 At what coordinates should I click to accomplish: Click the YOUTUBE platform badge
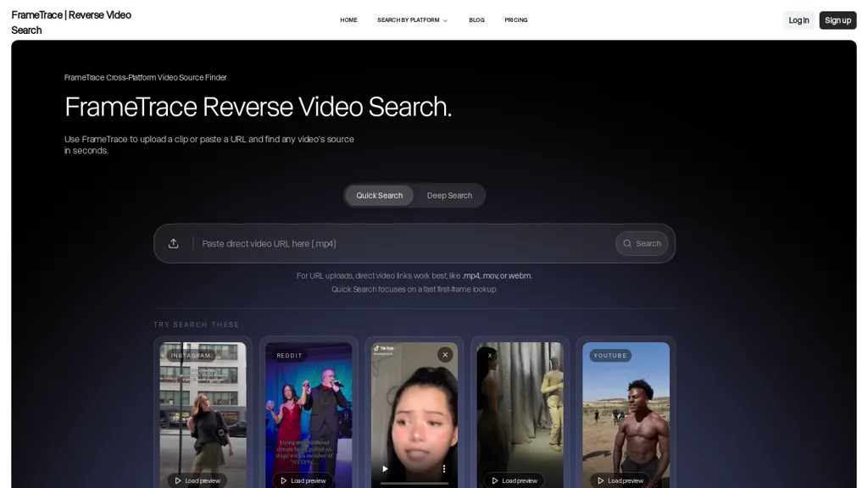(x=610, y=355)
